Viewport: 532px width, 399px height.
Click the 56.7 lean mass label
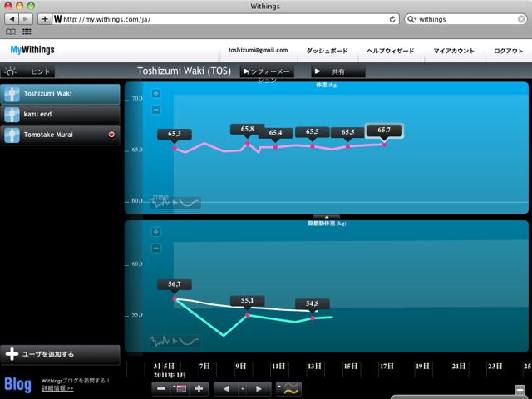(x=175, y=284)
